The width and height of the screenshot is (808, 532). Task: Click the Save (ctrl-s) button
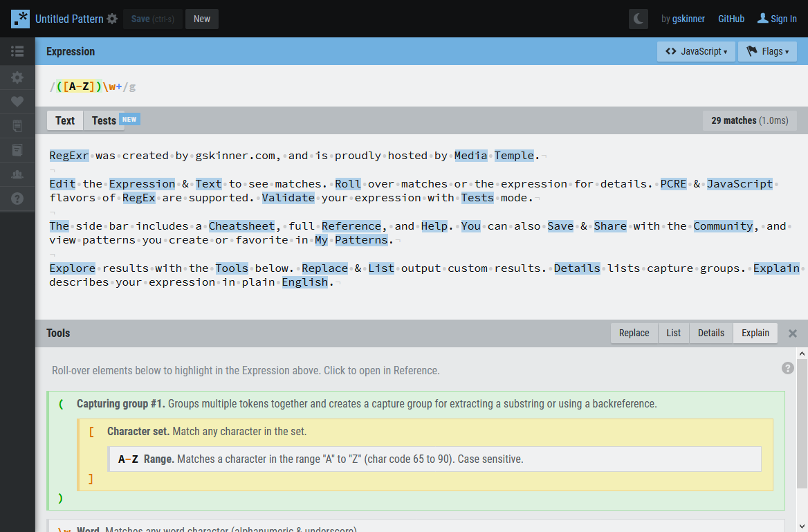click(152, 19)
